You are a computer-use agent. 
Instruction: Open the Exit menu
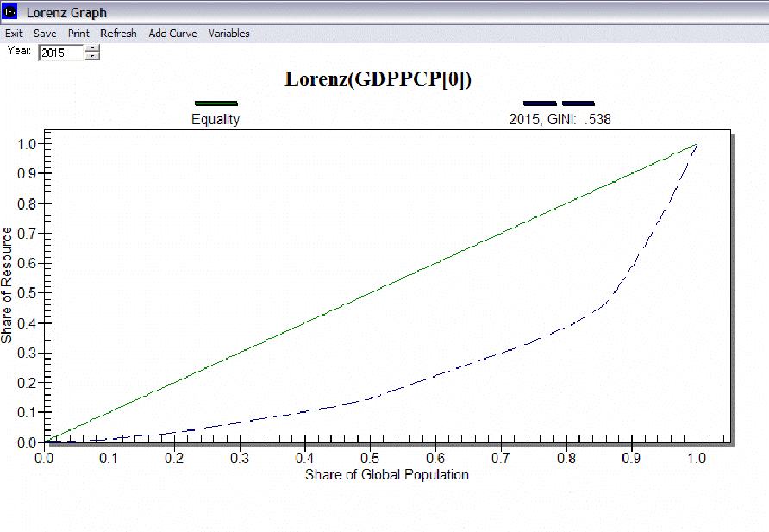[14, 34]
